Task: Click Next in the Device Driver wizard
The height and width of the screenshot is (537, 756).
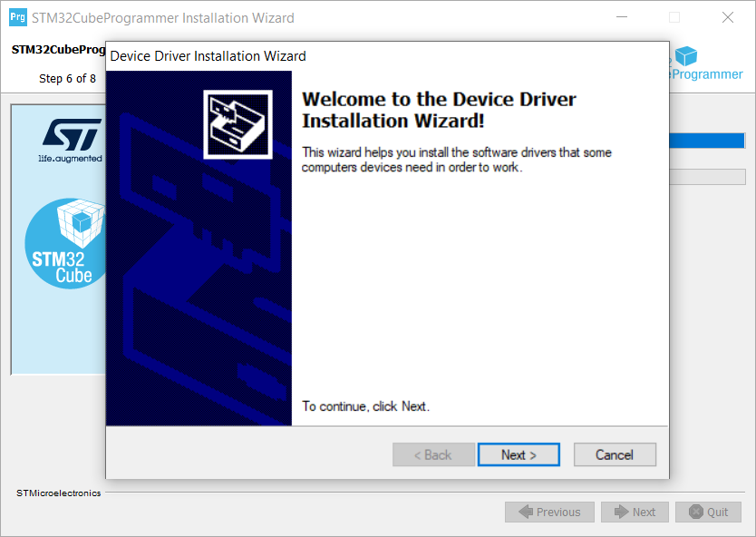Action: point(519,454)
